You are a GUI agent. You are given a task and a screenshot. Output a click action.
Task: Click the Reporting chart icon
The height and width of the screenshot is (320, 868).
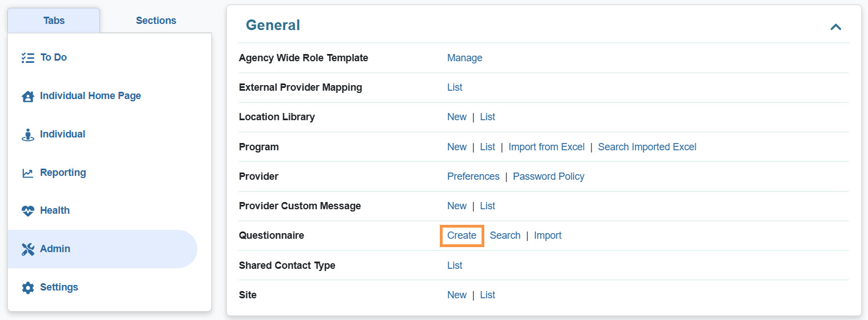click(28, 173)
